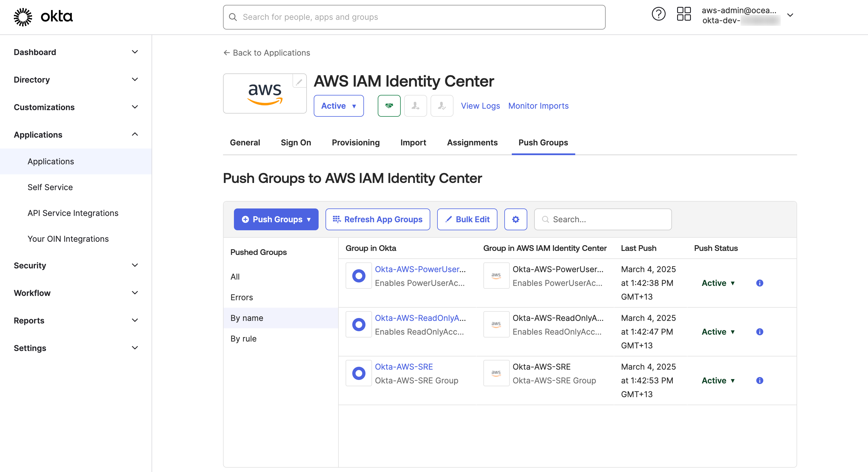Click the person-with-checkmark icon
The height and width of the screenshot is (472, 868).
coord(441,106)
